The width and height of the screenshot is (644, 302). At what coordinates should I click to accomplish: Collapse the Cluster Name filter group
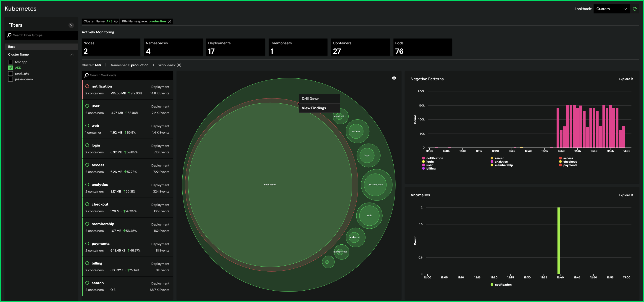point(72,54)
